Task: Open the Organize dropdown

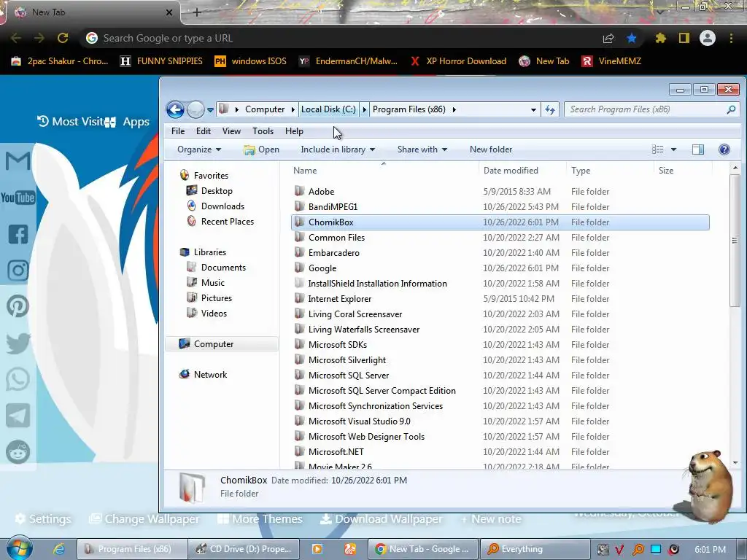Action: point(199,149)
